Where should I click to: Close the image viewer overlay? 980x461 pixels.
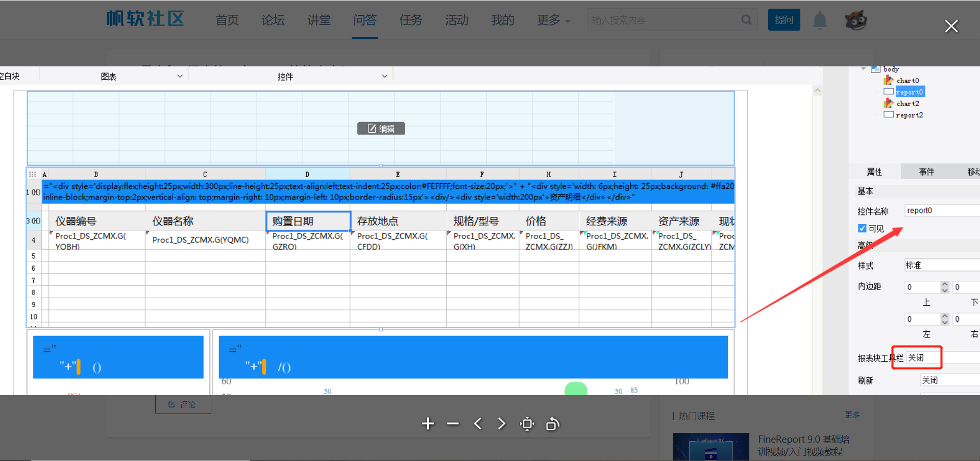pos(951,26)
